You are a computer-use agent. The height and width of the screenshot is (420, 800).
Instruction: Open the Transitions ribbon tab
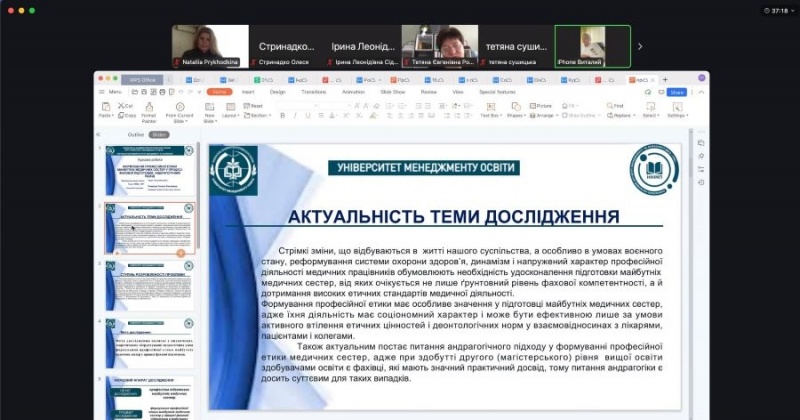[313, 92]
